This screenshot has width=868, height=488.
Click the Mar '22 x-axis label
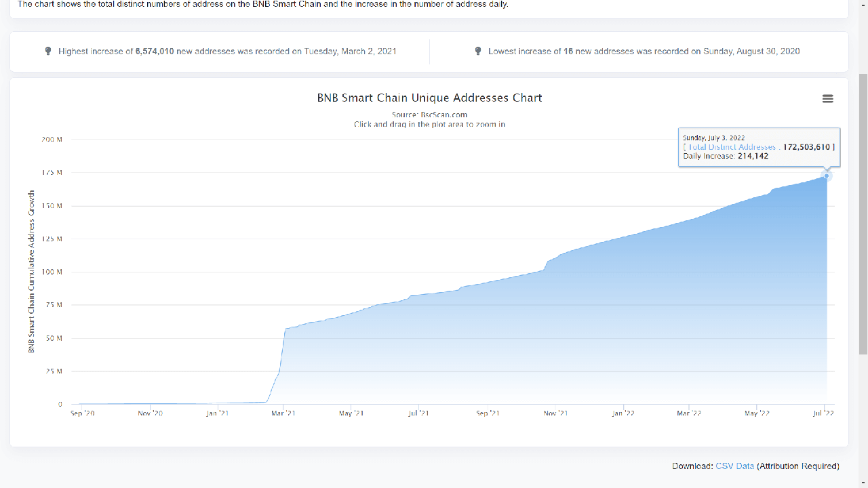click(x=688, y=413)
